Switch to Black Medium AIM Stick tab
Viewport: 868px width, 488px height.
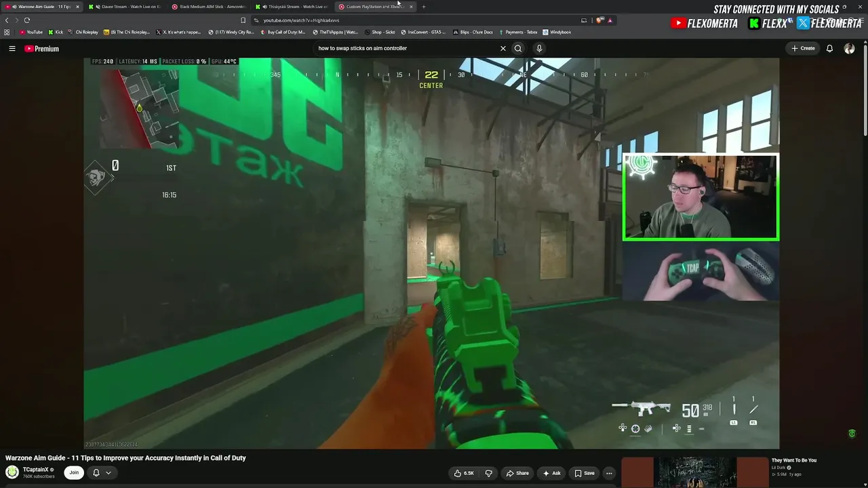[209, 7]
